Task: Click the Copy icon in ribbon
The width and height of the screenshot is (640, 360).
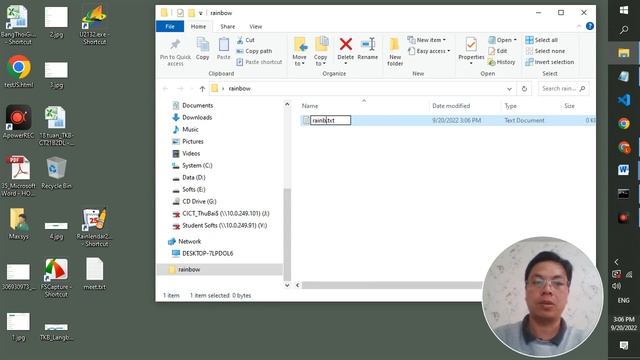Action: coord(202,44)
